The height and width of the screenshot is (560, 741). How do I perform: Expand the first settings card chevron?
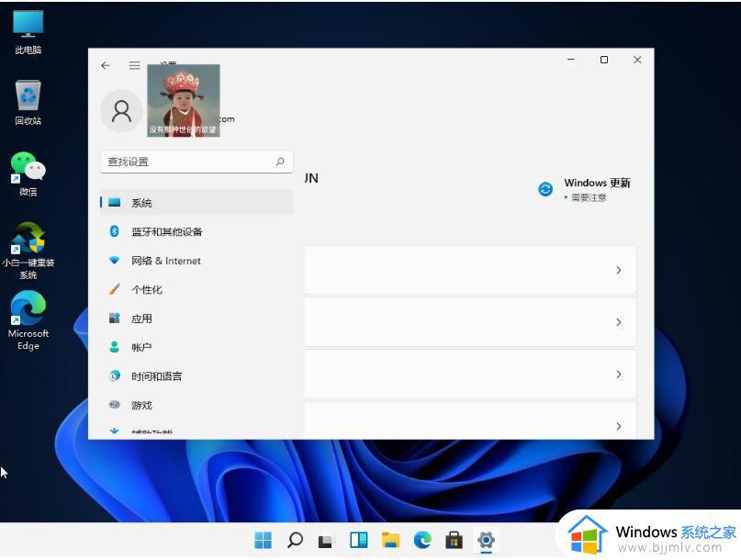[619, 270]
